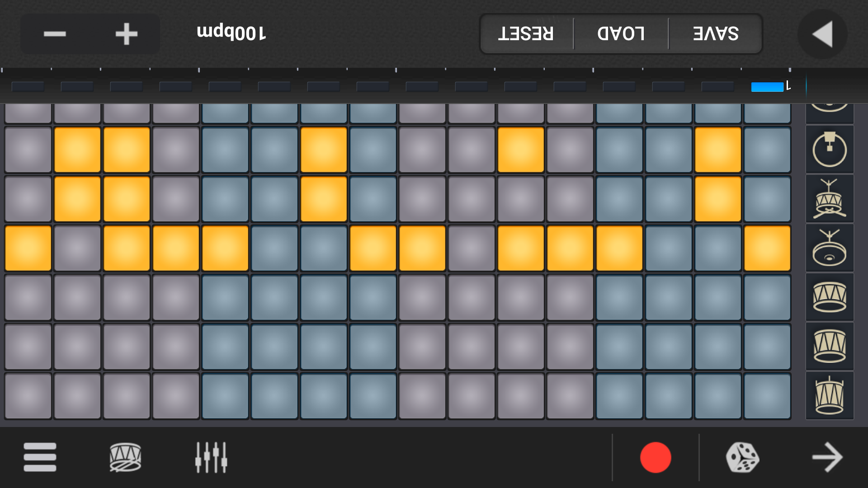Tap the tall floor tom icon at bottom
Image resolution: width=868 pixels, height=488 pixels.
pyautogui.click(x=829, y=396)
